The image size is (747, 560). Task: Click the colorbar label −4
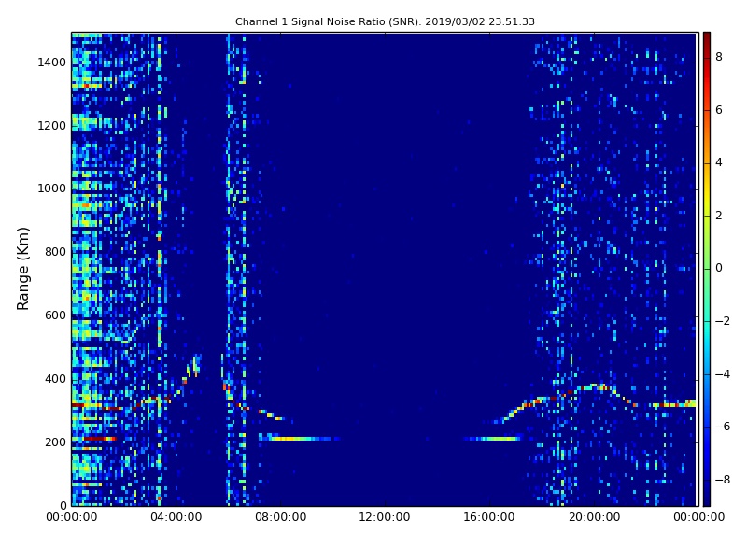(x=723, y=374)
